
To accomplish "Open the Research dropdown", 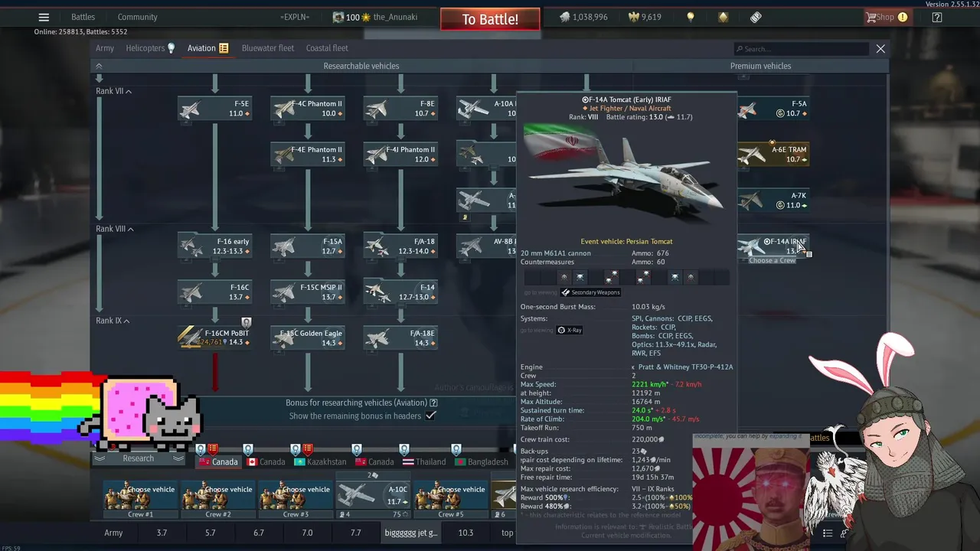I will pyautogui.click(x=139, y=458).
